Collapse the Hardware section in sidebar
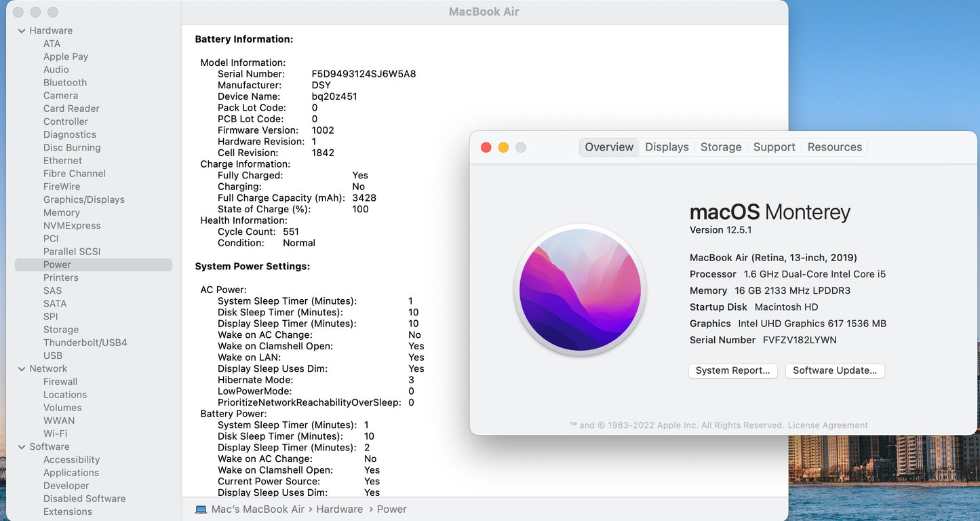 [x=22, y=31]
